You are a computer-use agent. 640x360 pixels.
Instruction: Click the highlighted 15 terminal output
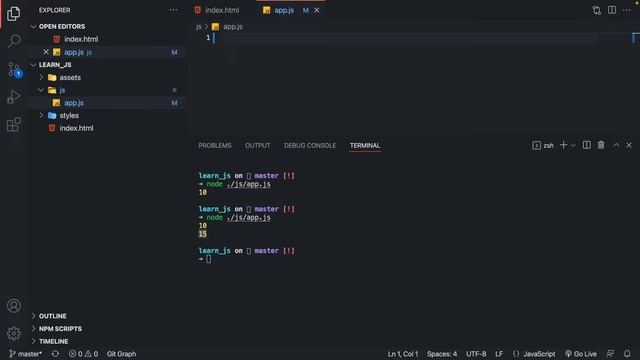(202, 234)
